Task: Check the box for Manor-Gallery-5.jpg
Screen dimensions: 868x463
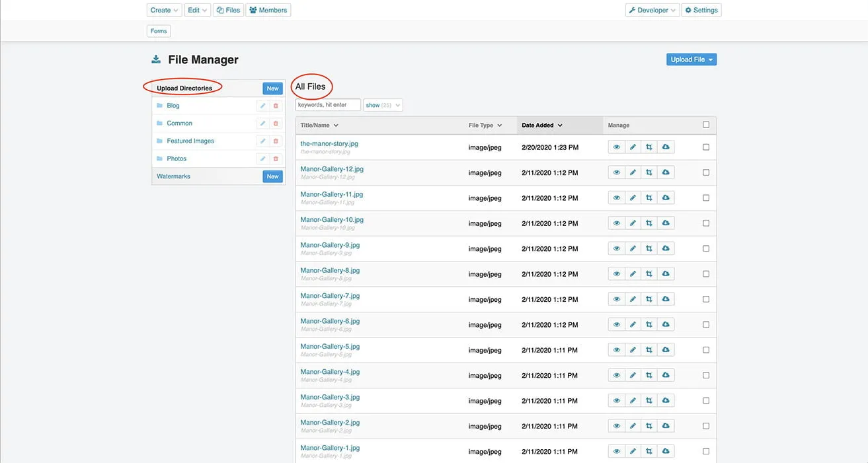Action: point(706,350)
